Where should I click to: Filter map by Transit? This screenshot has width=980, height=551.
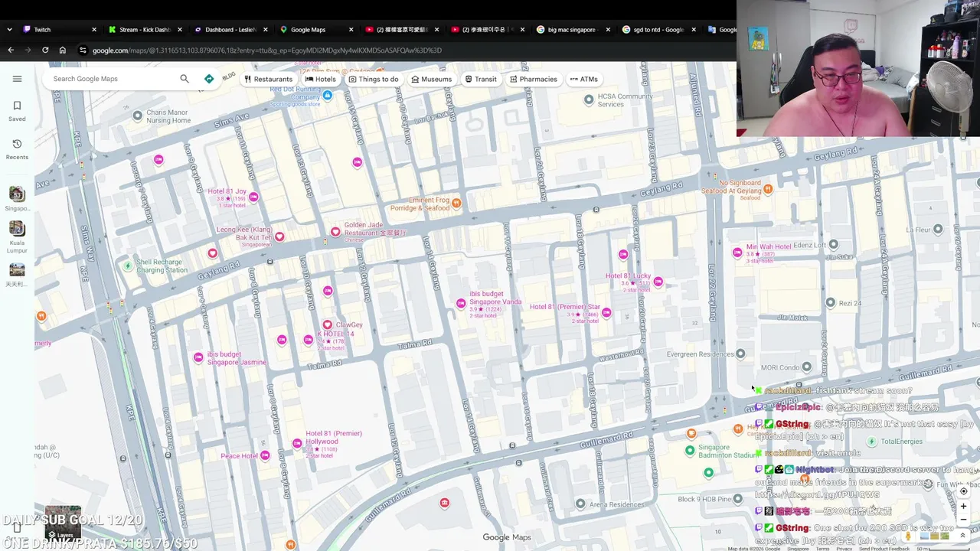click(480, 79)
